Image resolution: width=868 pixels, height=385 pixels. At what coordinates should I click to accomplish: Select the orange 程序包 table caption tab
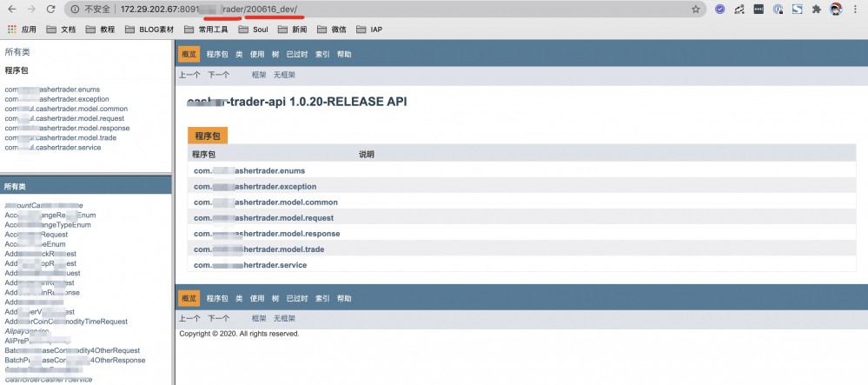(208, 136)
